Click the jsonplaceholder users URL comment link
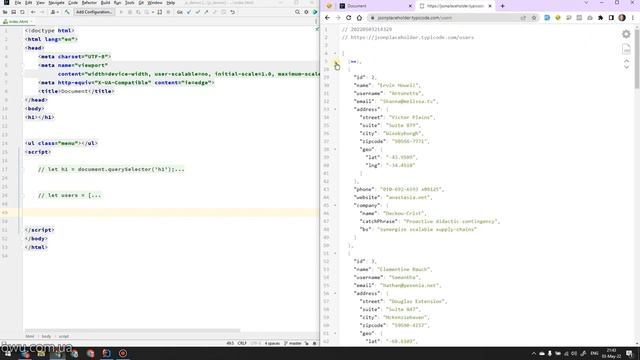The image size is (640, 360). tap(412, 38)
